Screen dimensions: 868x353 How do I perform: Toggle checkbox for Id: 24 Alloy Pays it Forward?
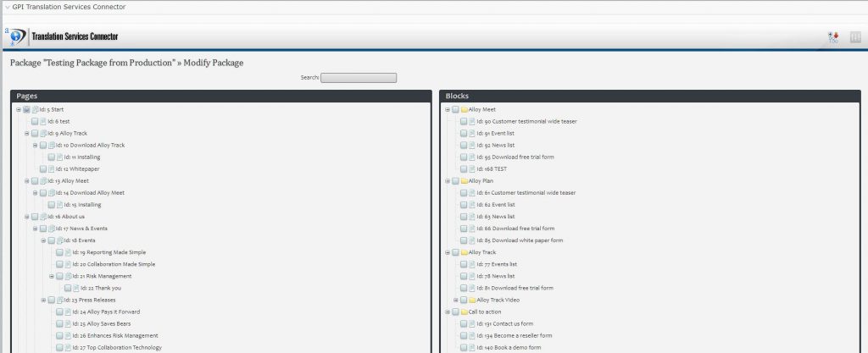tap(59, 312)
